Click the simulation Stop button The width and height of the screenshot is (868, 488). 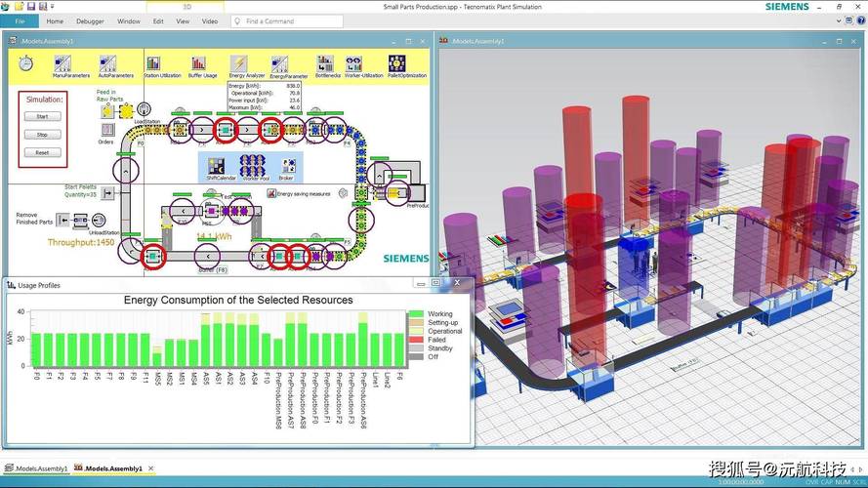tap(43, 135)
